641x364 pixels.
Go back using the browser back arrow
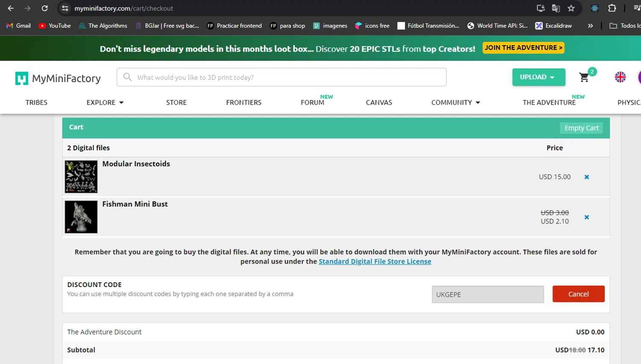pyautogui.click(x=11, y=8)
